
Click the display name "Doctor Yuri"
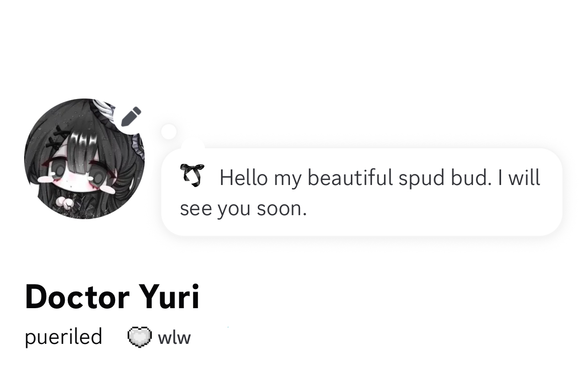pos(112,297)
